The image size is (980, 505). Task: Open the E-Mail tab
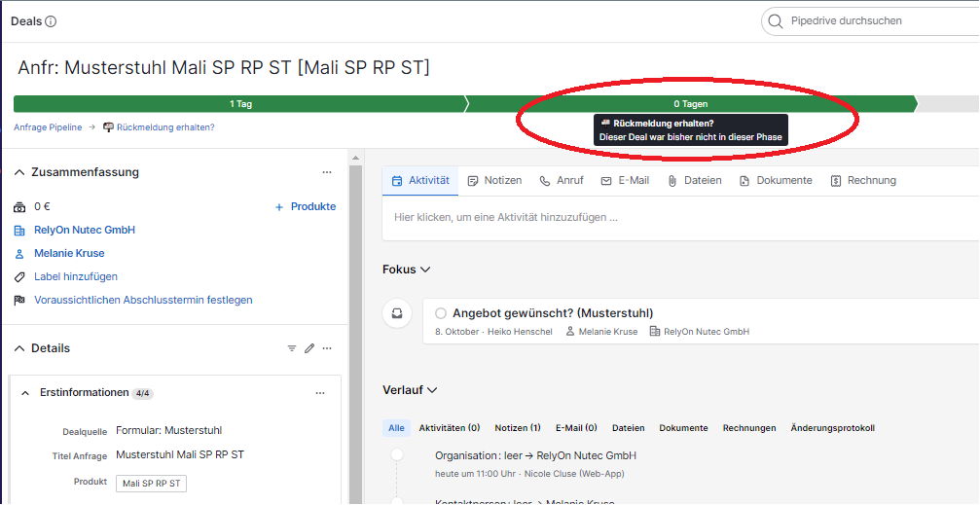(625, 180)
